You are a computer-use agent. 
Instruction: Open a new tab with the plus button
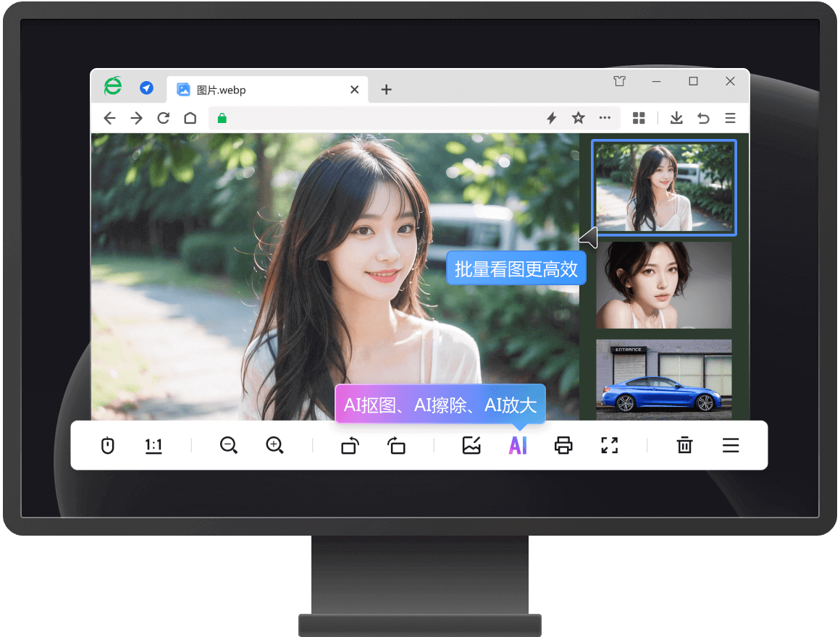pyautogui.click(x=386, y=89)
